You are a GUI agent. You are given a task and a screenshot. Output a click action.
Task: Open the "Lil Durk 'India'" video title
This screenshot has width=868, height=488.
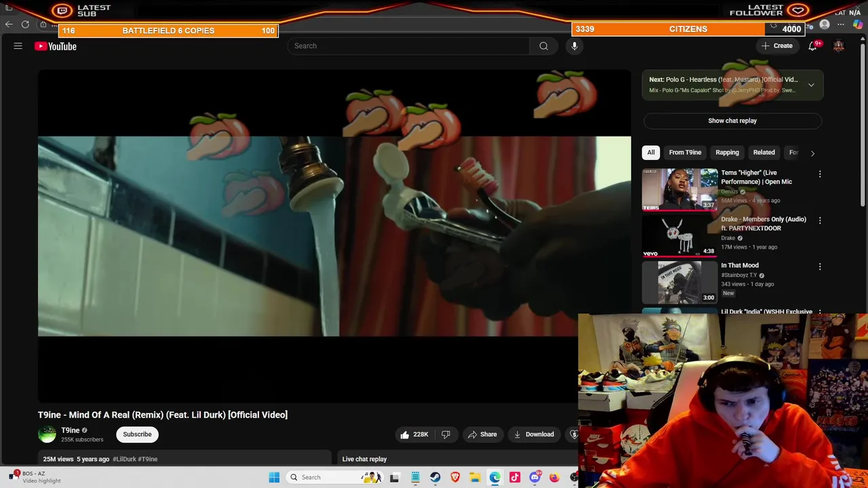[x=766, y=312]
